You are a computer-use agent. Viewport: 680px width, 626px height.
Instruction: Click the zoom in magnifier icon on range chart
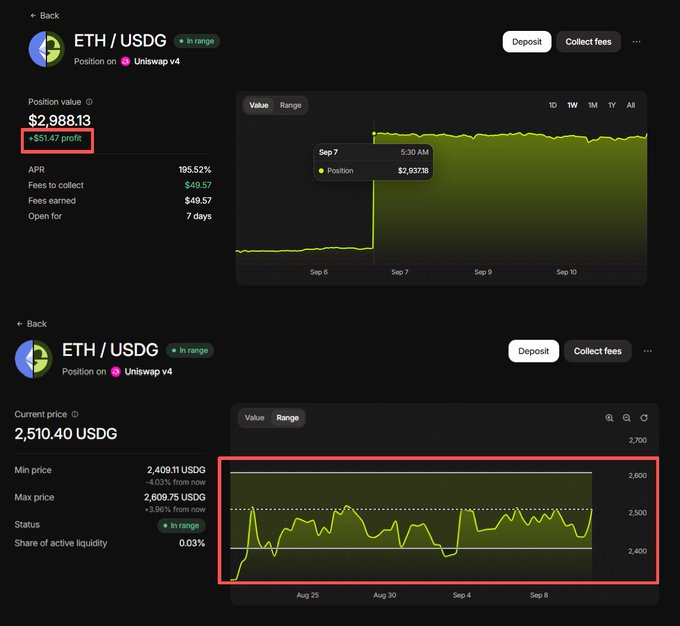click(609, 418)
